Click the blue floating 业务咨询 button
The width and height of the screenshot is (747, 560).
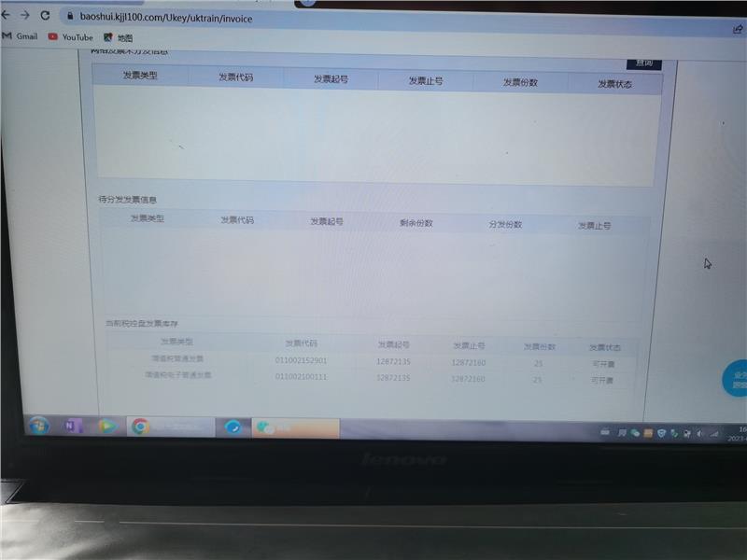click(x=737, y=380)
